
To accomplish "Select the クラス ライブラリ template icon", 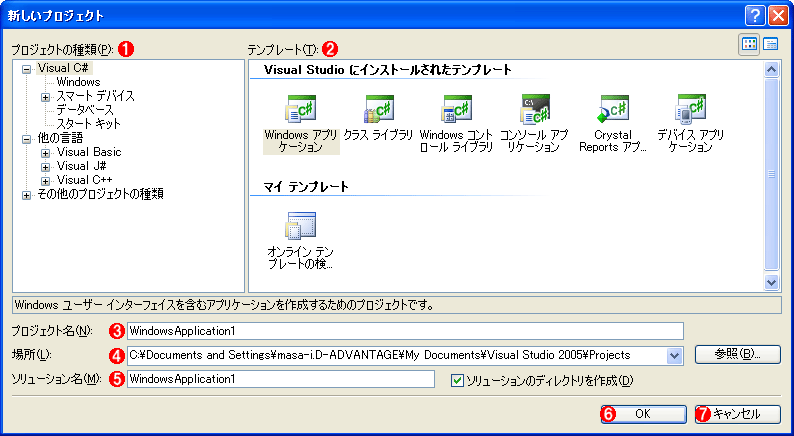I will click(378, 108).
